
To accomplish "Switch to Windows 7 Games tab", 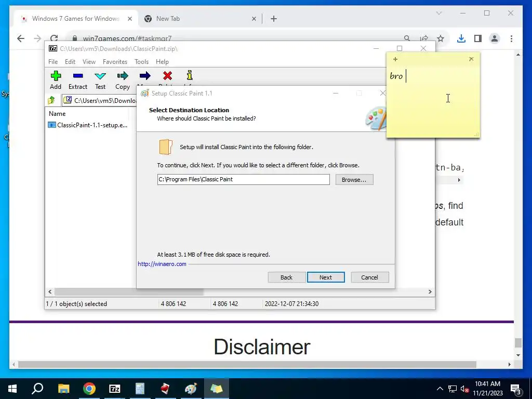I will [x=75, y=19].
